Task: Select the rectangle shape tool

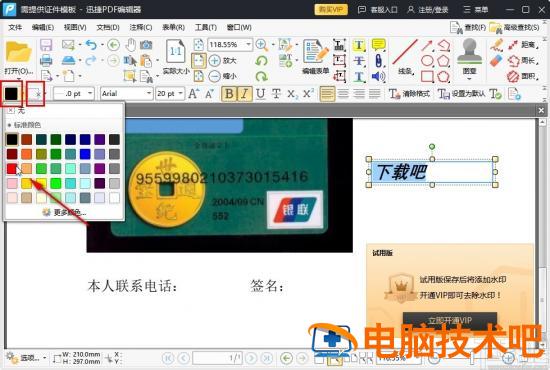Action: [x=427, y=76]
